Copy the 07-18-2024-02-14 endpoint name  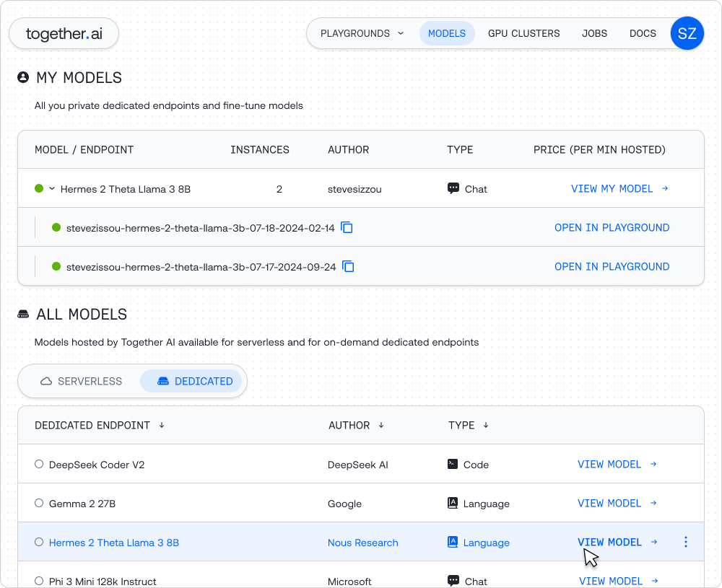click(x=347, y=228)
